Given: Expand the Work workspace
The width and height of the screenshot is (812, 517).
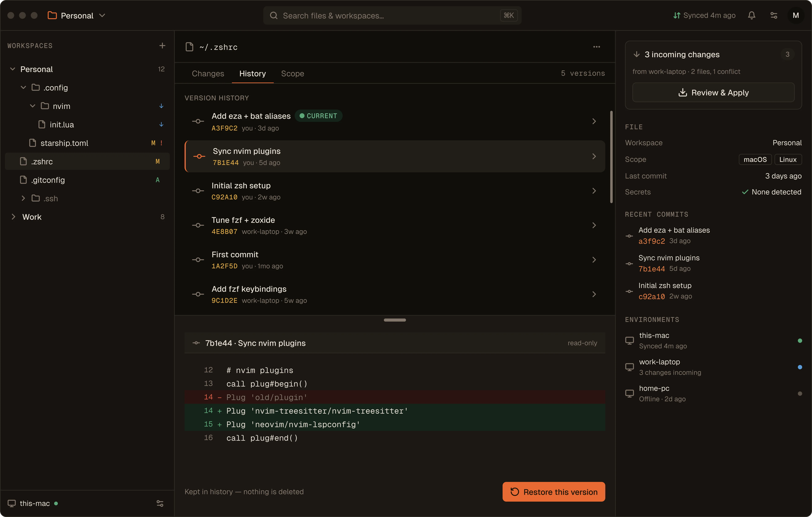Looking at the screenshot, I should [x=14, y=217].
